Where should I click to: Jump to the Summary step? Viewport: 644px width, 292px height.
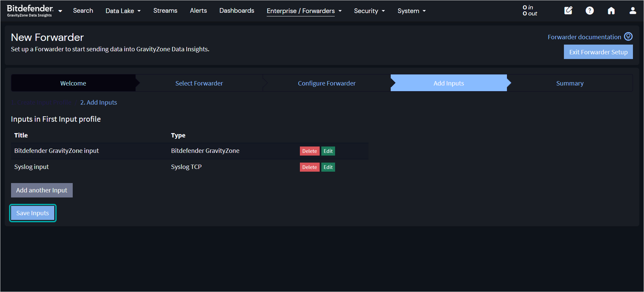point(570,83)
